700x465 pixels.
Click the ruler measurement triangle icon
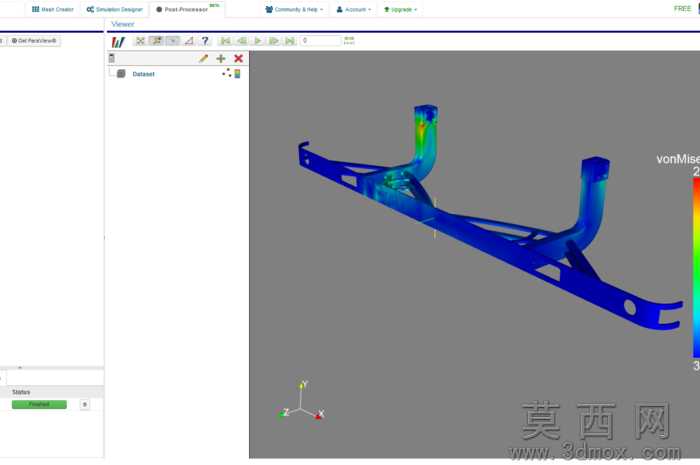coord(189,41)
